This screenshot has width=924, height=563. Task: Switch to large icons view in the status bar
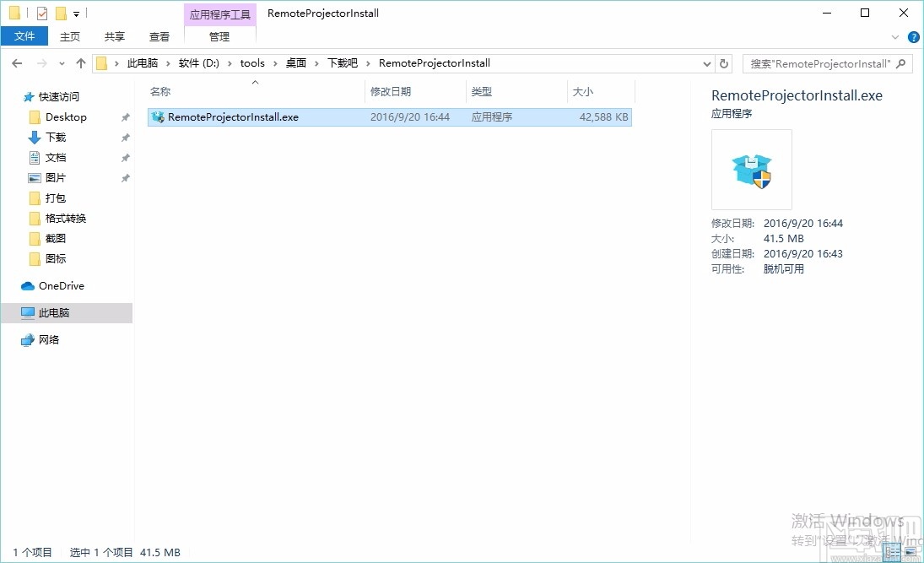point(910,553)
